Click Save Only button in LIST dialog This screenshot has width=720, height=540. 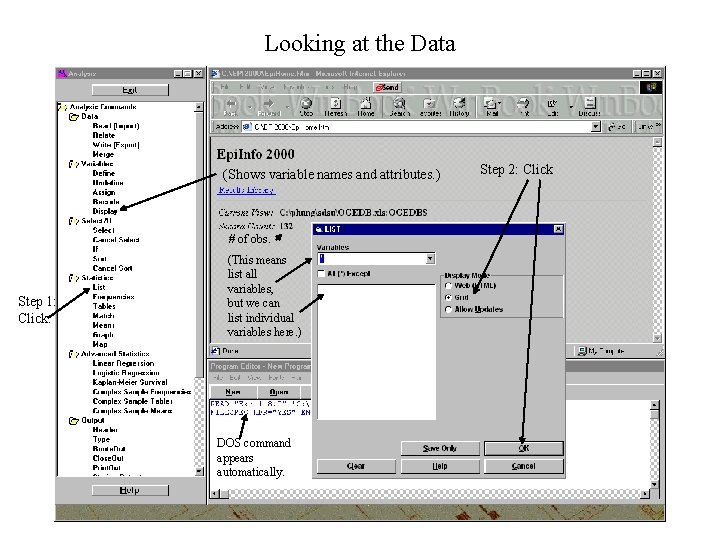[440, 448]
